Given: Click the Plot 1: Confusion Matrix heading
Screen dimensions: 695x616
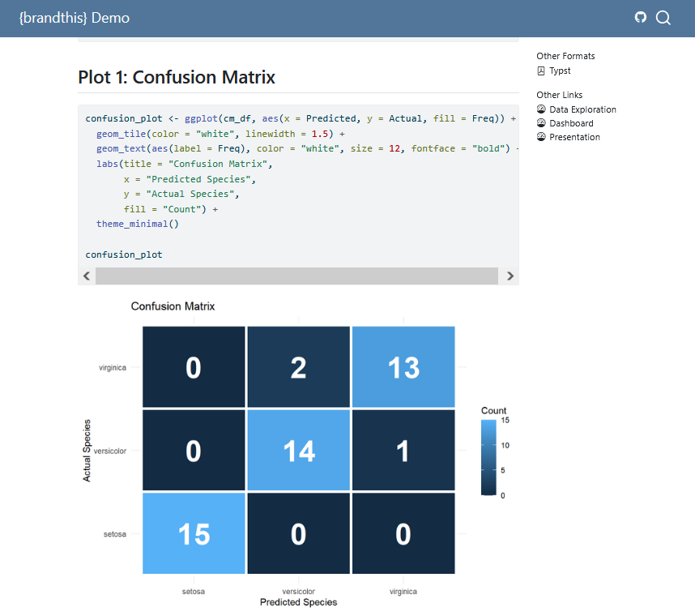Looking at the screenshot, I should coord(177,78).
